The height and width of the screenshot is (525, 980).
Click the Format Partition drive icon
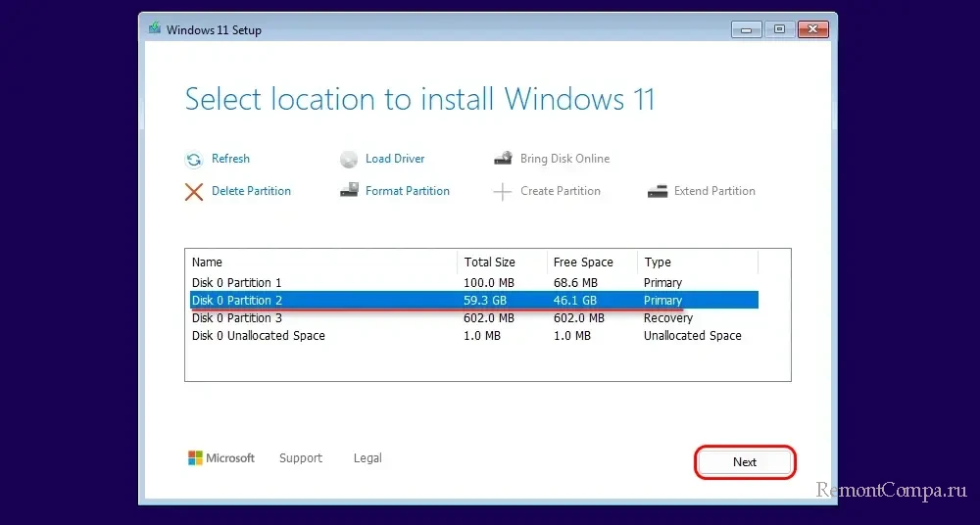coord(349,190)
